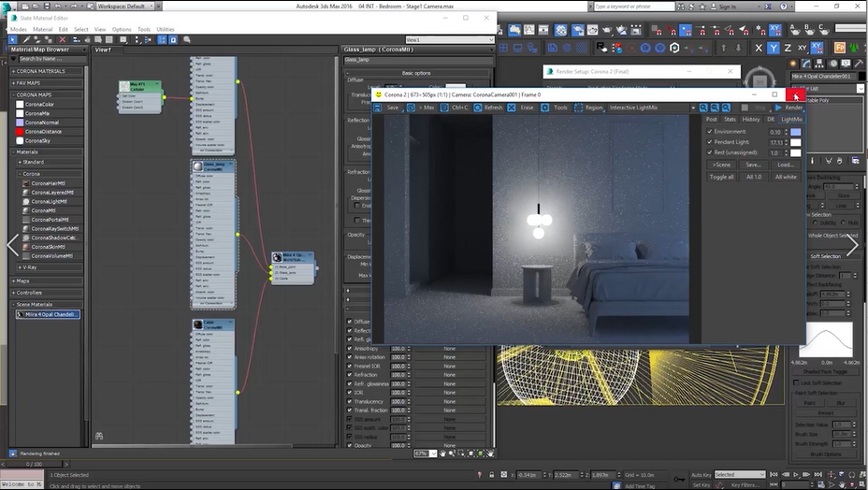Open the Hierarchy command panel tab
This screenshot has width=868, height=490.
pos(820,64)
